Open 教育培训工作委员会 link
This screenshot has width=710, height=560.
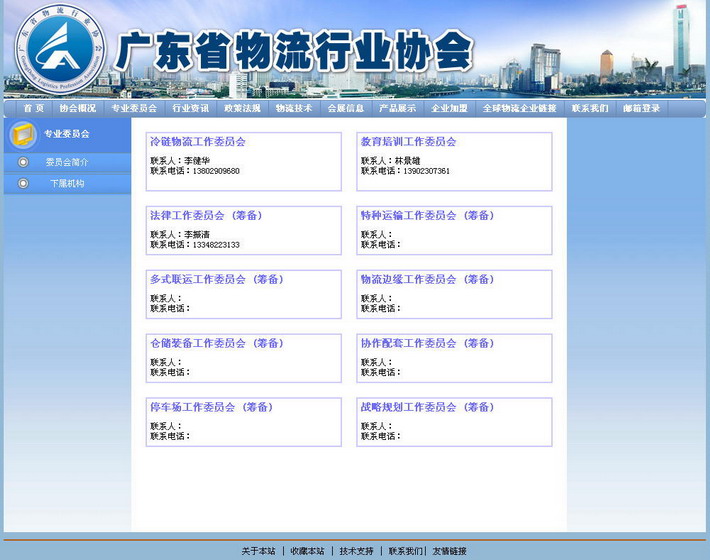click(408, 142)
